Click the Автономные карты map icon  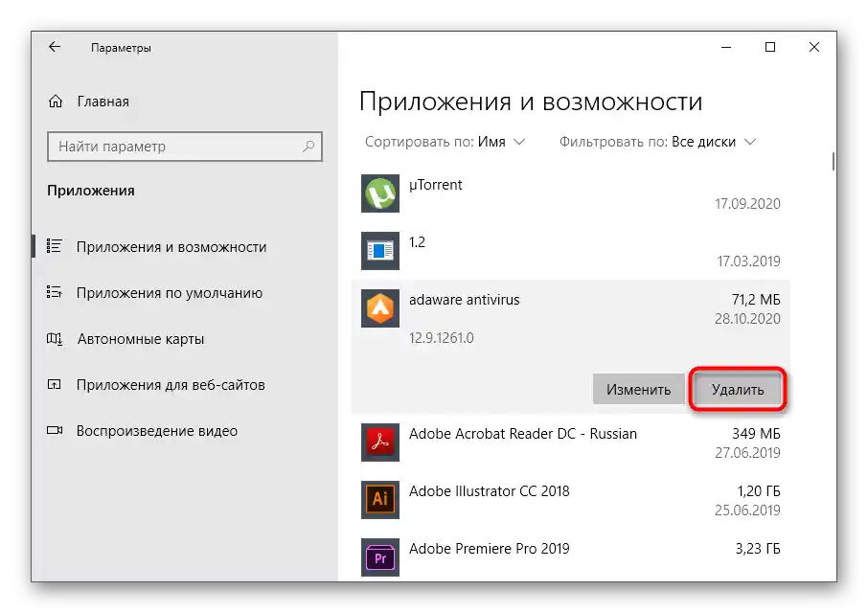tap(55, 338)
